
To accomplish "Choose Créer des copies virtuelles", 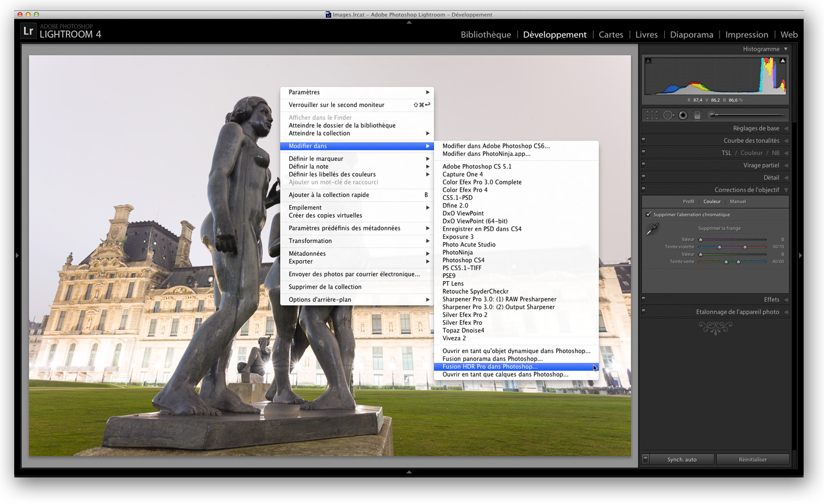I will (357, 216).
